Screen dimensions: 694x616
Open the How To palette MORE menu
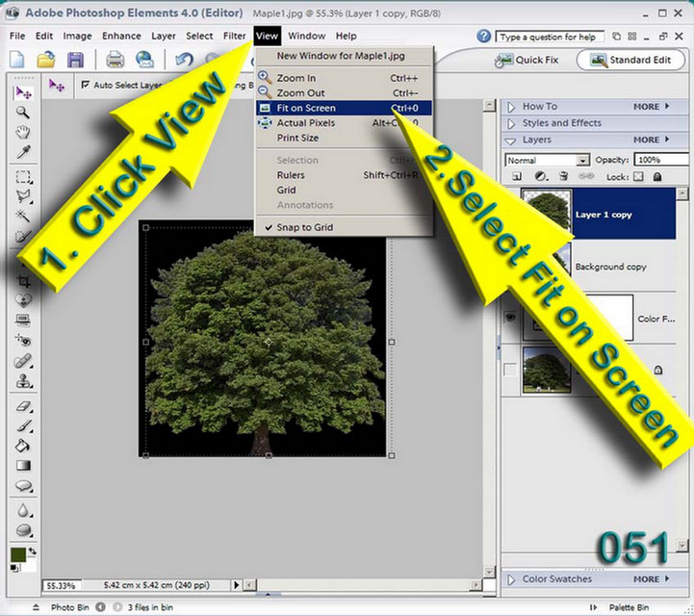coord(651,107)
